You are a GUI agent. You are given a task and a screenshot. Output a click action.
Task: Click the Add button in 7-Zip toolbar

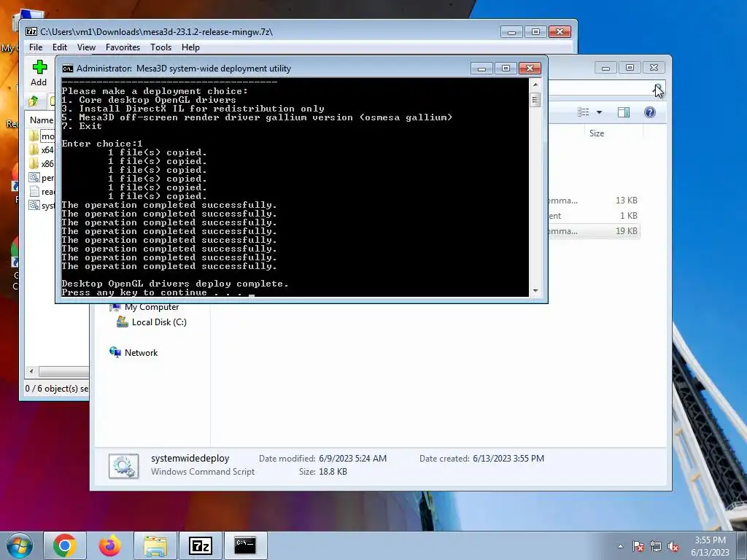coord(39,74)
